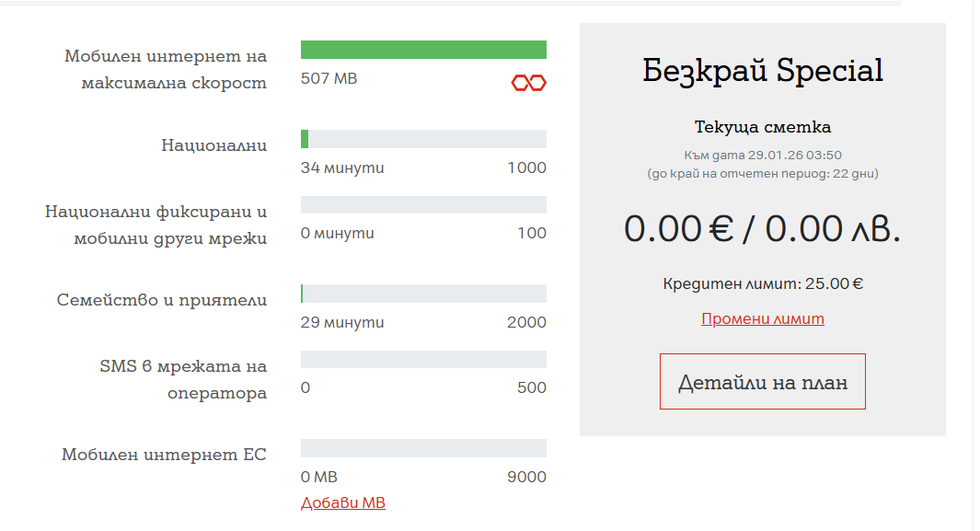Image resolution: width=980 pixels, height=531 pixels.
Task: Click the SMS в мрежата progress bar
Action: tap(423, 360)
